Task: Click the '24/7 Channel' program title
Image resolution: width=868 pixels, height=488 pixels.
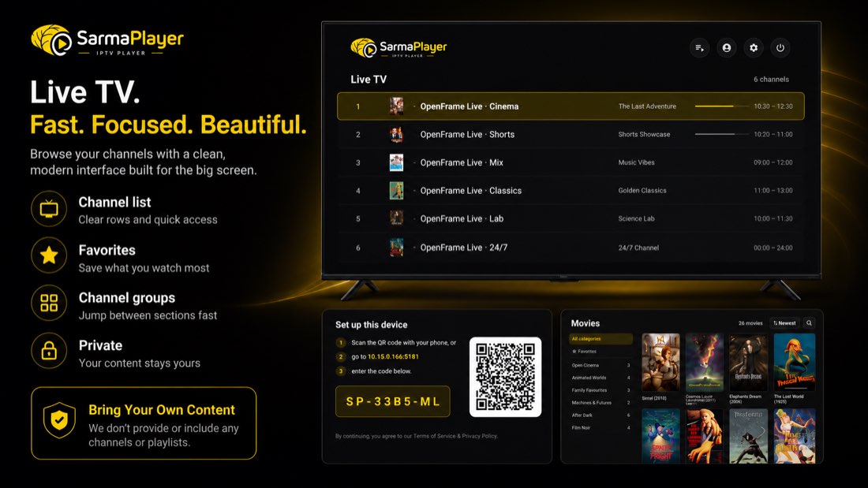Action: [638, 248]
